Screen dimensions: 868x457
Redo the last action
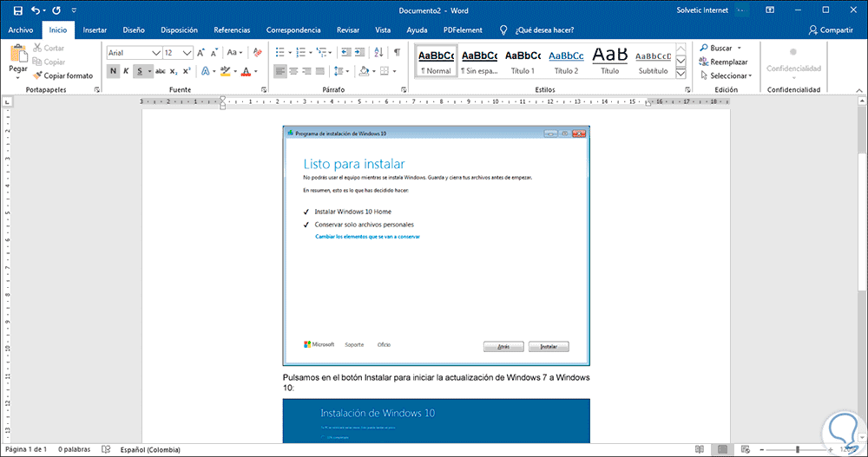[x=56, y=10]
